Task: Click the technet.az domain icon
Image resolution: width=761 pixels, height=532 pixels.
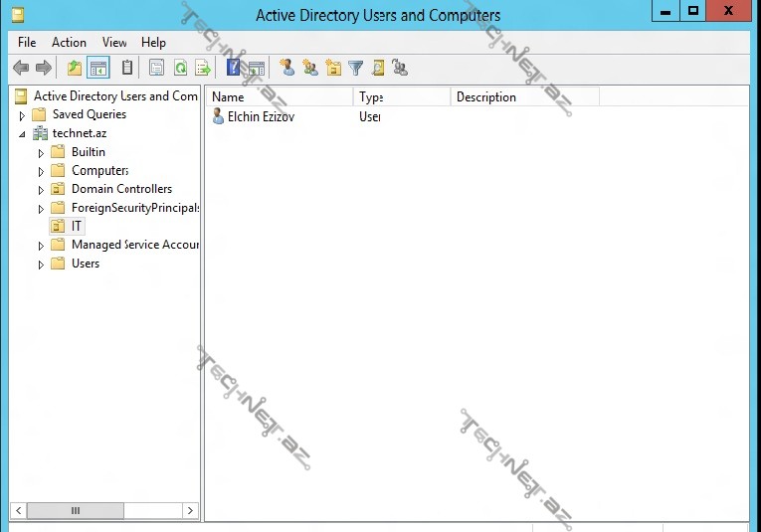Action: tap(40, 133)
